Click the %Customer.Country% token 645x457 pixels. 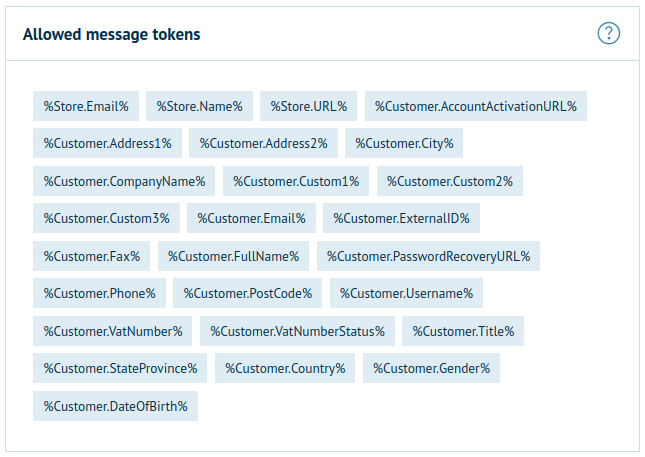tap(285, 368)
